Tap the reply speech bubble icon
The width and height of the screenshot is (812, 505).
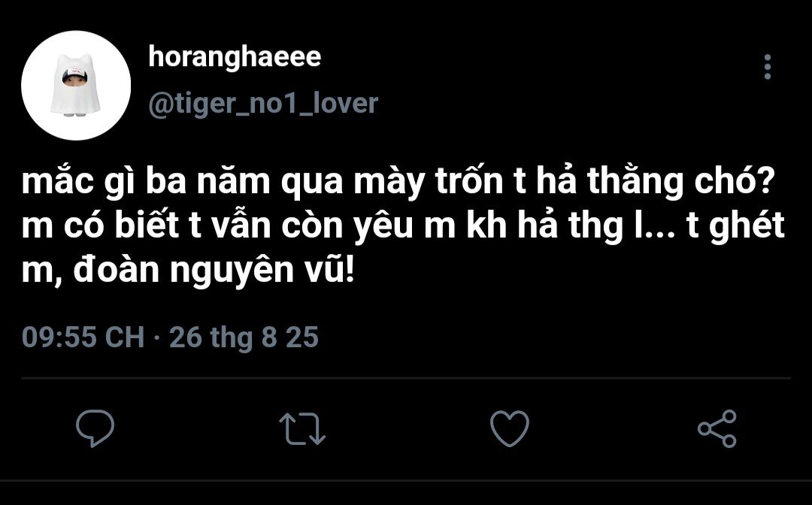coord(95,428)
